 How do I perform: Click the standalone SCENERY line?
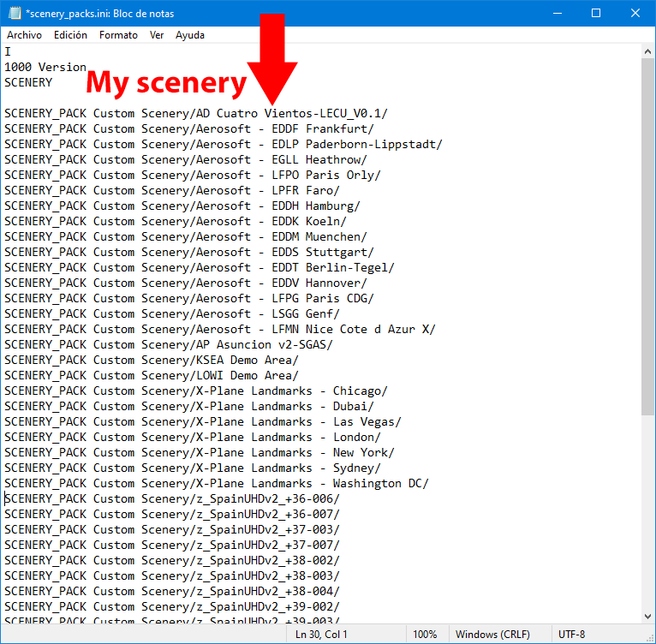[x=28, y=83]
